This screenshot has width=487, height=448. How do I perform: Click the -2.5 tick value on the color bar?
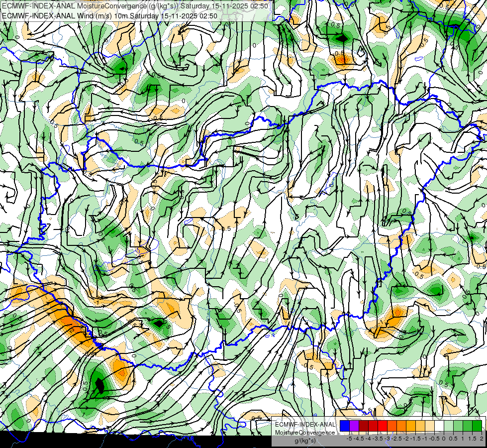pyautogui.click(x=396, y=439)
